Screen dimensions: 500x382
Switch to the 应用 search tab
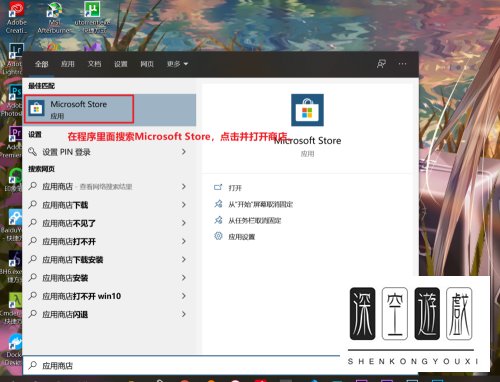pos(68,64)
